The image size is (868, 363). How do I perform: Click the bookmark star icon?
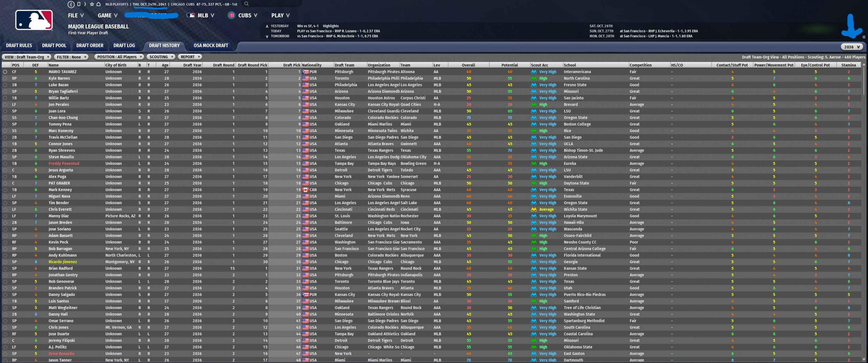[92, 4]
